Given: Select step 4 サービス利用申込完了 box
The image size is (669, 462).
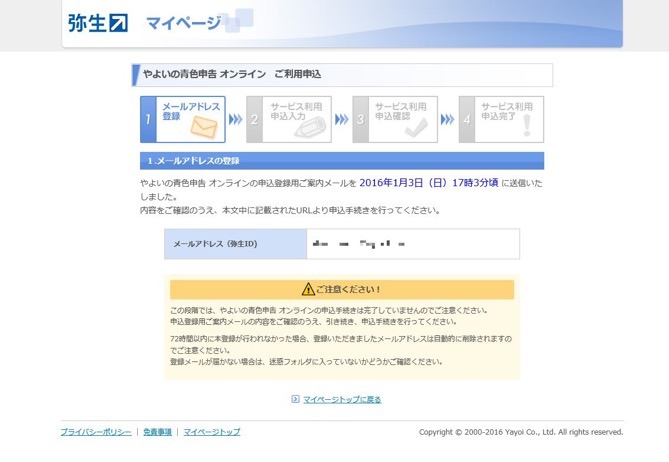Looking at the screenshot, I should tap(501, 119).
